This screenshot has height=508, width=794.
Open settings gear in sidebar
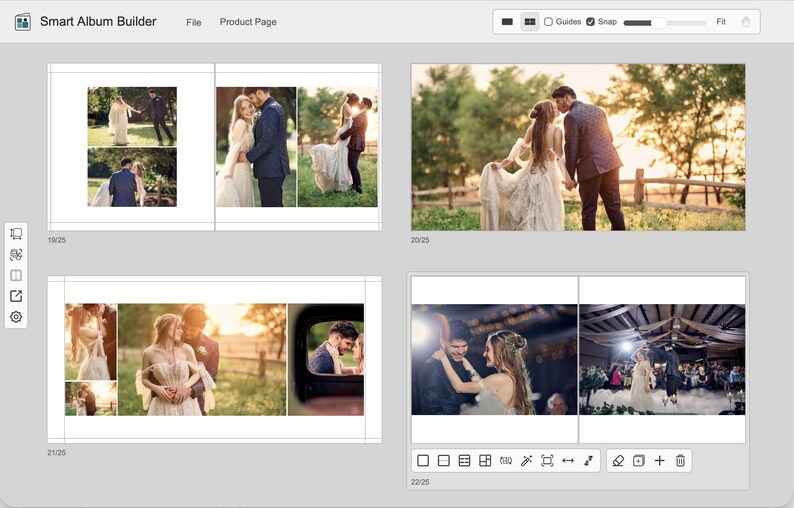(x=16, y=317)
